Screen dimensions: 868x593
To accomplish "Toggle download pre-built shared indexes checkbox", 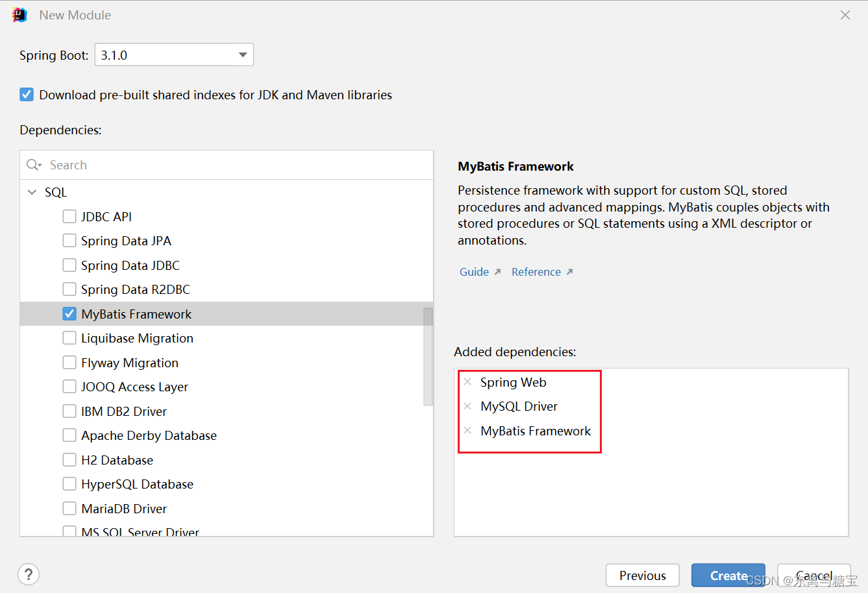I will [x=27, y=95].
